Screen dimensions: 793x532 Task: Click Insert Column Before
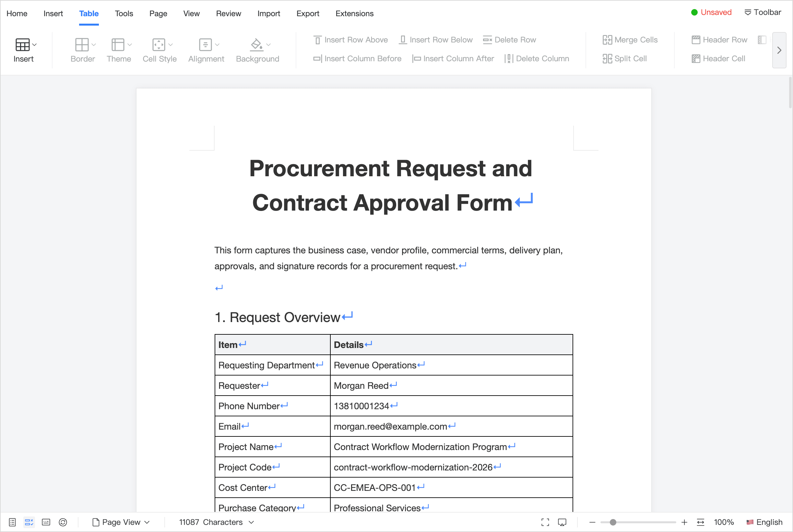point(357,58)
